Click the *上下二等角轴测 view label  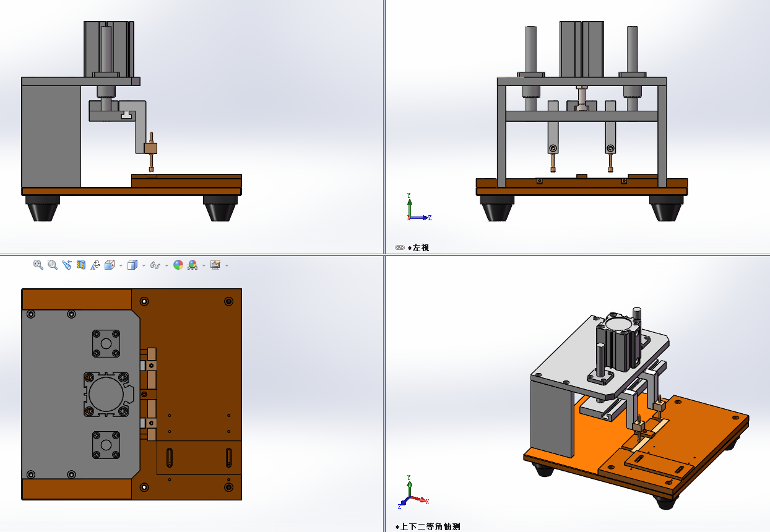(428, 526)
